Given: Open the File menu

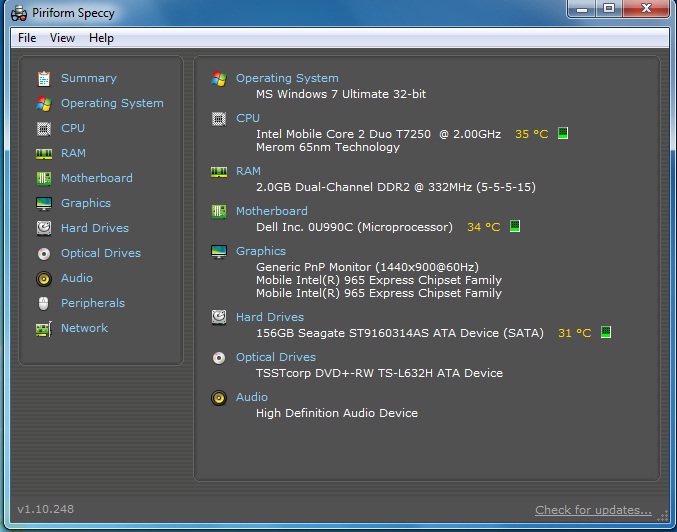Looking at the screenshot, I should pos(27,38).
